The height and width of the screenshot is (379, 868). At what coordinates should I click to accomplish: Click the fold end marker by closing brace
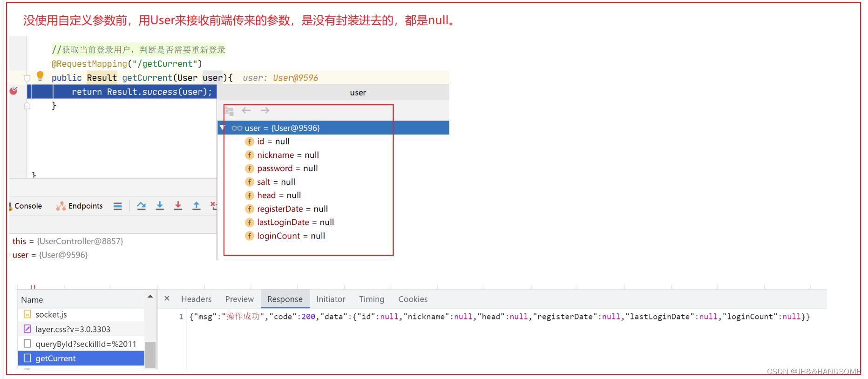27,106
